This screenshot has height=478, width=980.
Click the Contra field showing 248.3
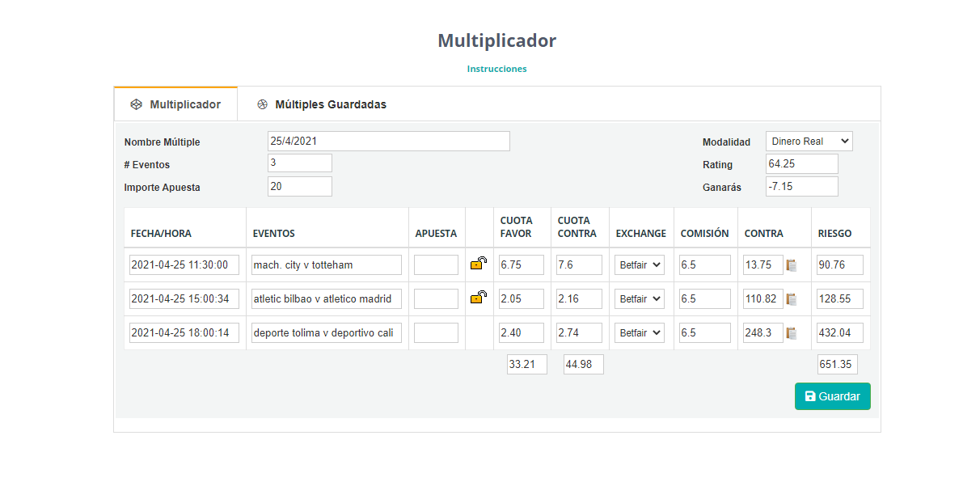763,333
